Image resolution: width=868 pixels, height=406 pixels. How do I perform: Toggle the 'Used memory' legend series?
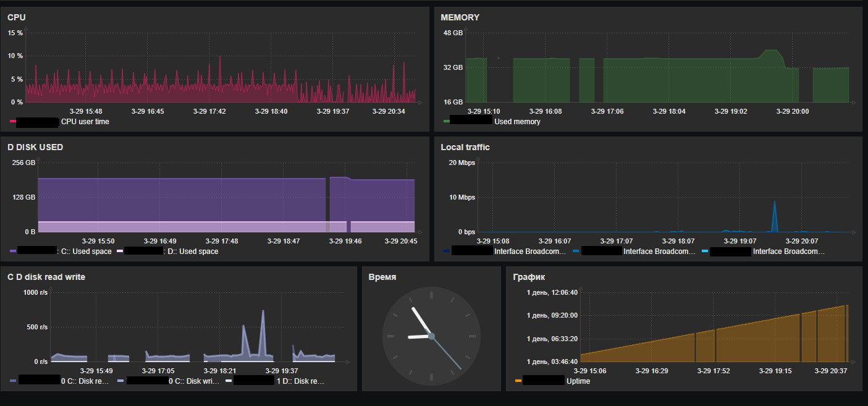coord(516,122)
